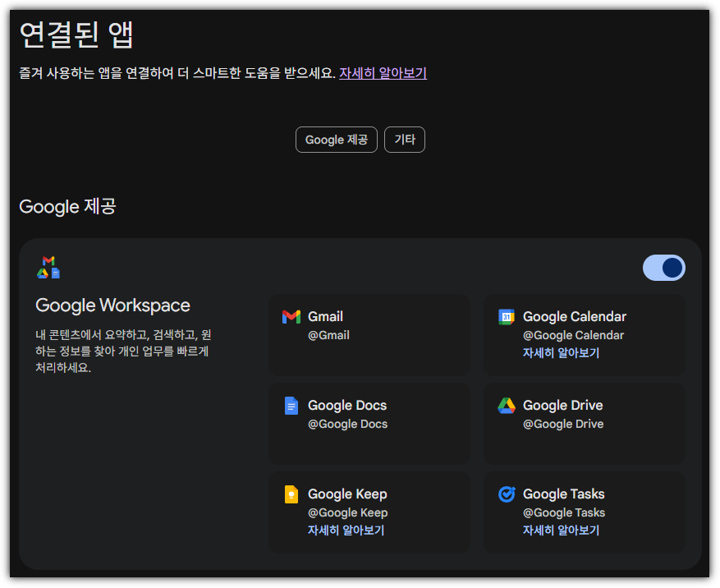Click the Google Keep lightbulb icon
The image size is (720, 588).
[x=291, y=494]
